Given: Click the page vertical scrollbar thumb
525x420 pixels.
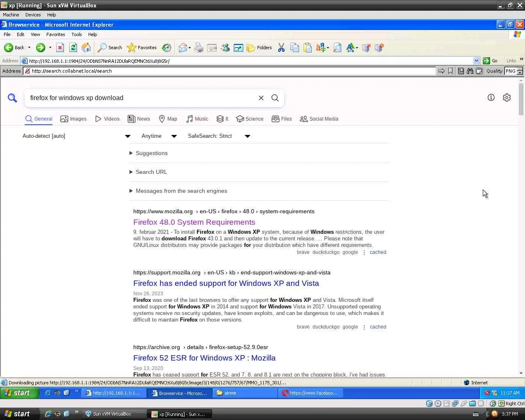Looking at the screenshot, I should pyautogui.click(x=521, y=100).
